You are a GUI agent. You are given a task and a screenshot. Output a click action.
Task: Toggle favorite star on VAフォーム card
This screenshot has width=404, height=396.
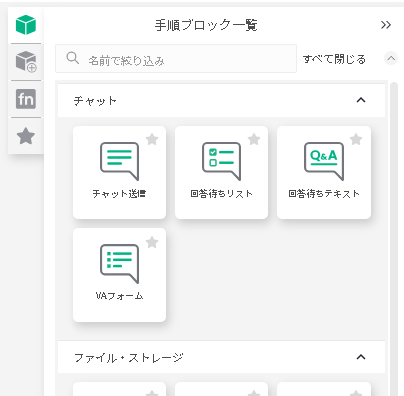pyautogui.click(x=152, y=242)
